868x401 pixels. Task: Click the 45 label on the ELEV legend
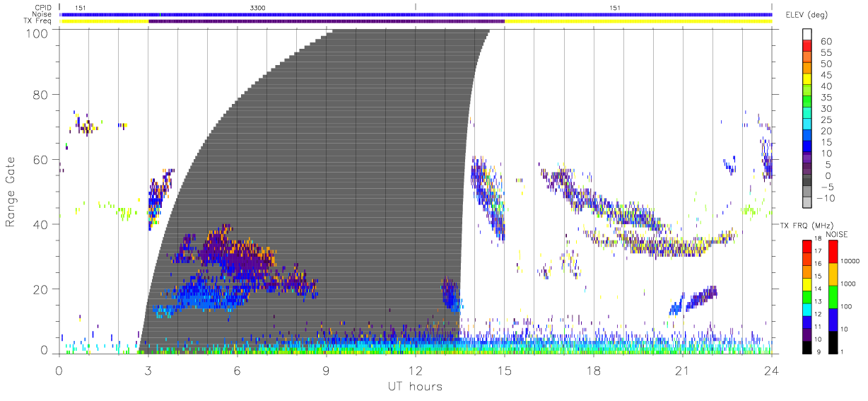pos(826,76)
